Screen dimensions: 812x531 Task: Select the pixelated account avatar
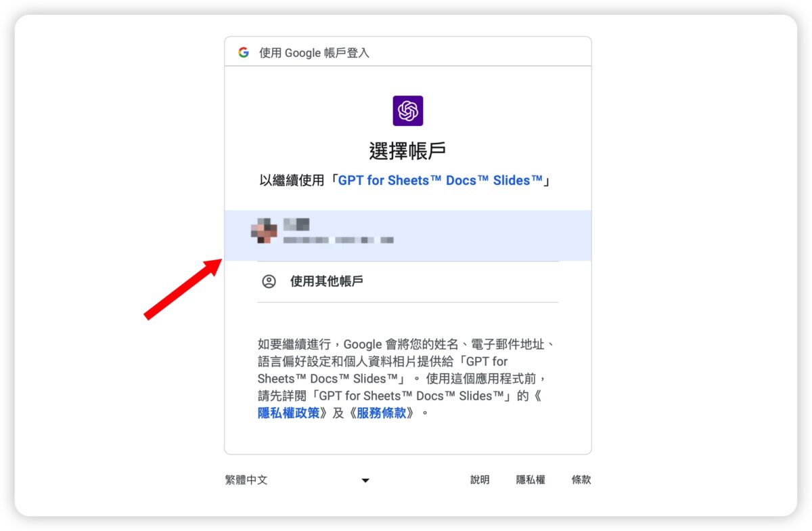[264, 231]
